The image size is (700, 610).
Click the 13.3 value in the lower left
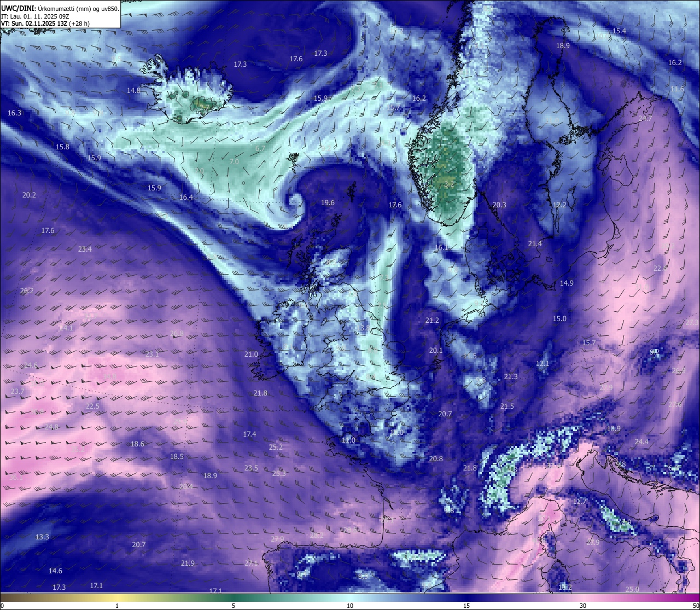pos(42,537)
